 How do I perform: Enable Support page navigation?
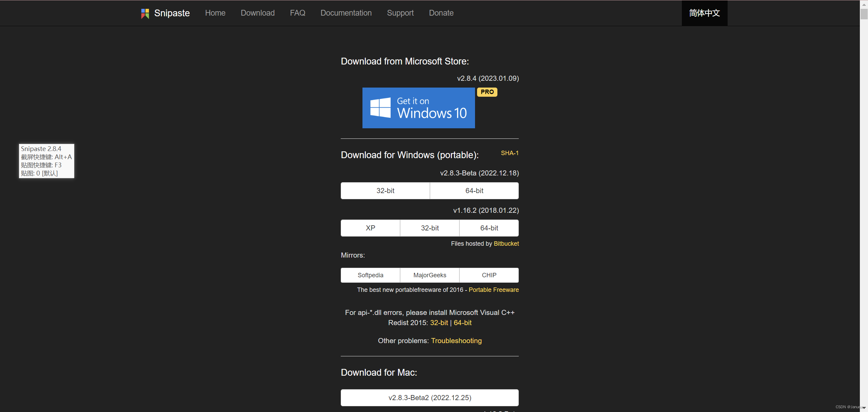tap(400, 13)
